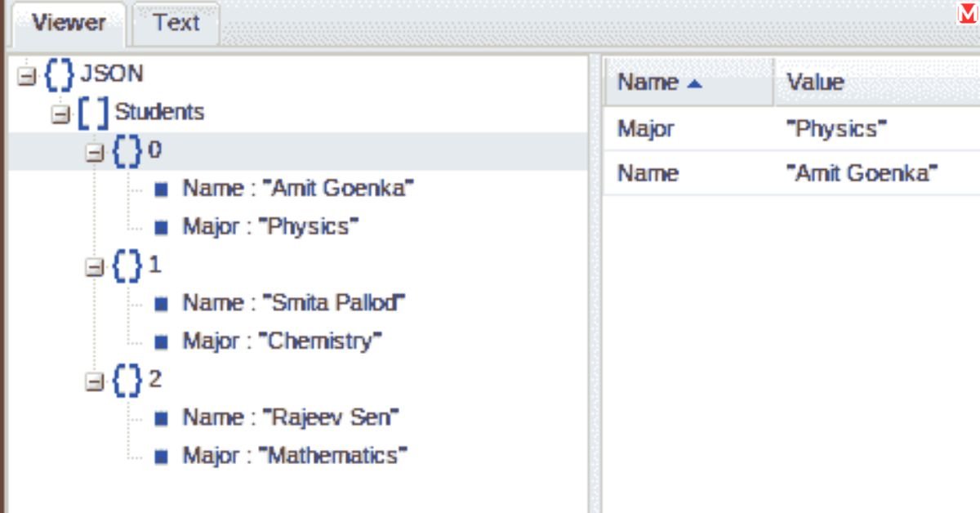
Task: Click the braces icon of item 0
Action: coord(127,151)
